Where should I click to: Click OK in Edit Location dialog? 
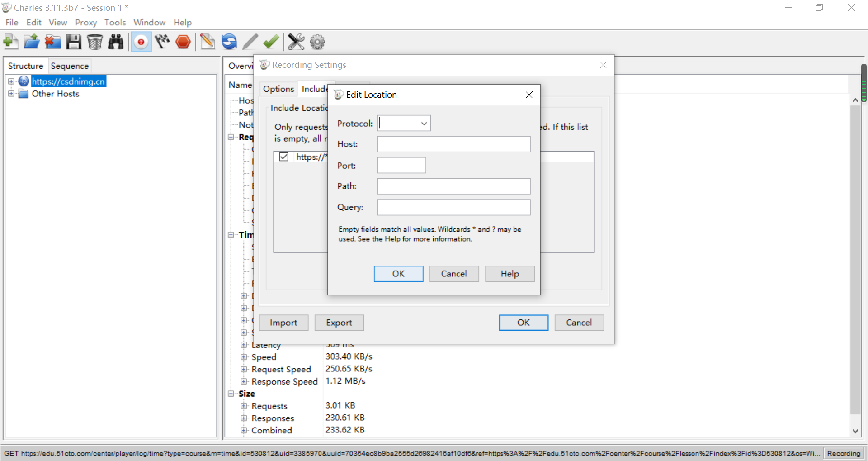(398, 274)
